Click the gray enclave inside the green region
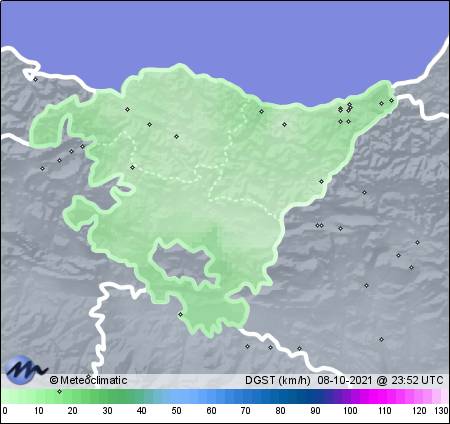The image size is (450, 424). coord(182,262)
